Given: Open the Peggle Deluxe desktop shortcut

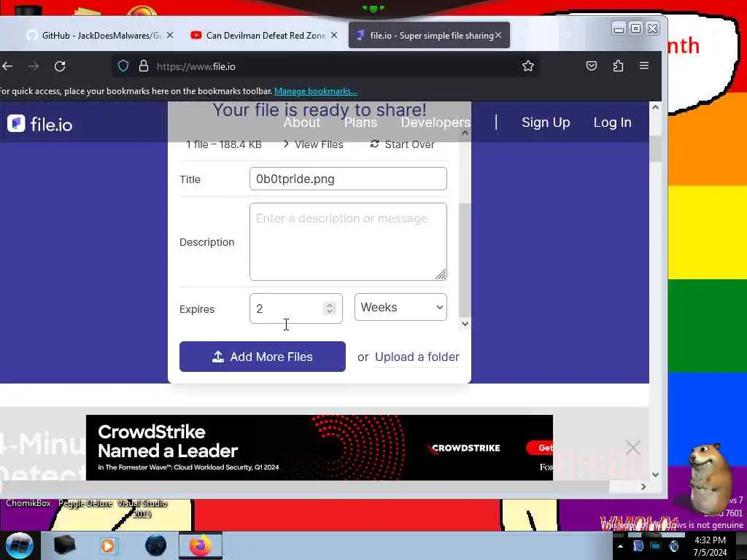Looking at the screenshot, I should pyautogui.click(x=85, y=503).
